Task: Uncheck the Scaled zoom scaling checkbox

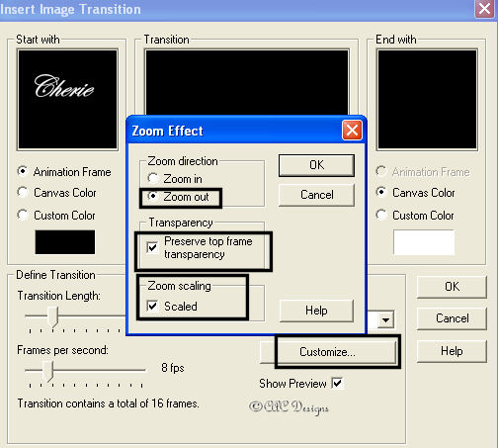Action: click(x=152, y=306)
